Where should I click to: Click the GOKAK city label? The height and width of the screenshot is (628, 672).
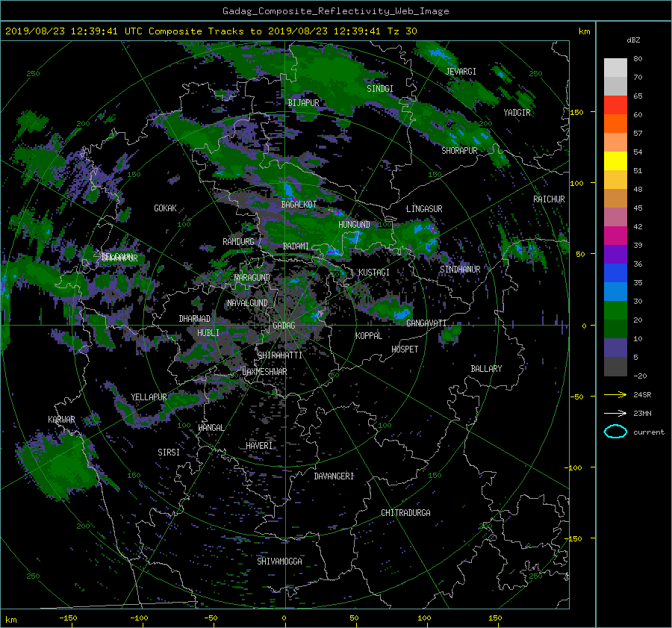[x=165, y=208]
